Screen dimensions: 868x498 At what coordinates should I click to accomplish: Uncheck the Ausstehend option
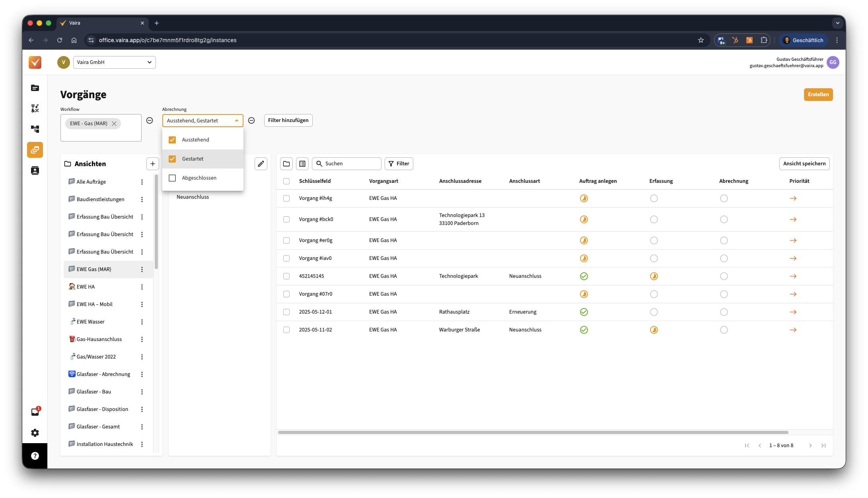172,140
